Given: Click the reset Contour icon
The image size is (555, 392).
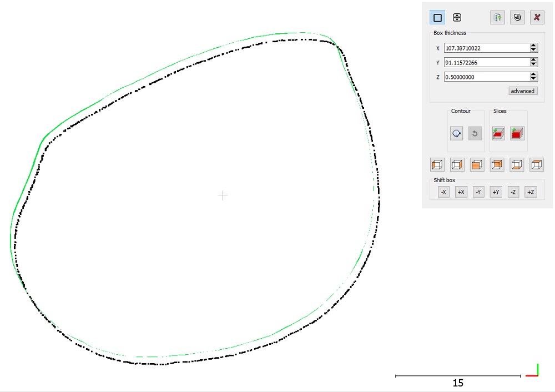Looking at the screenshot, I should 475,133.
